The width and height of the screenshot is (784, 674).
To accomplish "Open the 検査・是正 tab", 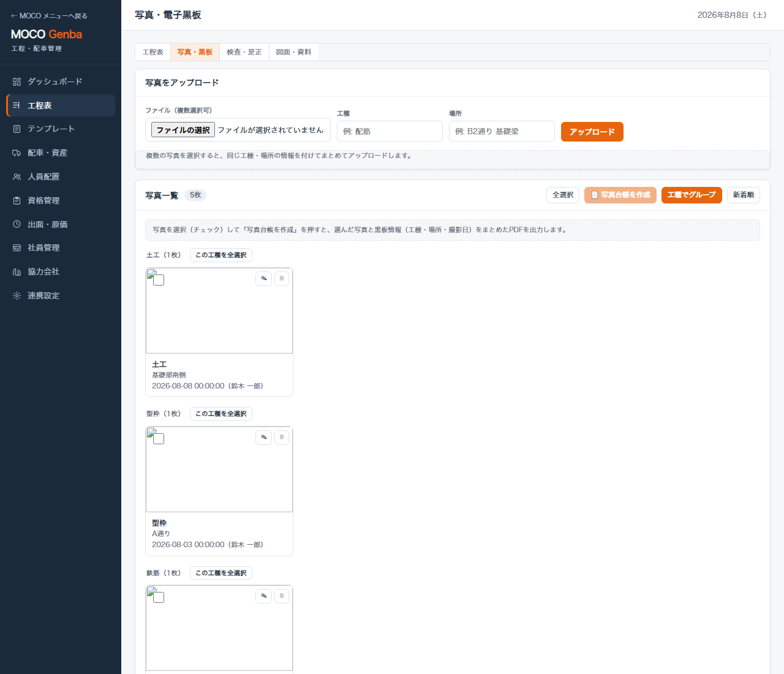I will point(244,52).
